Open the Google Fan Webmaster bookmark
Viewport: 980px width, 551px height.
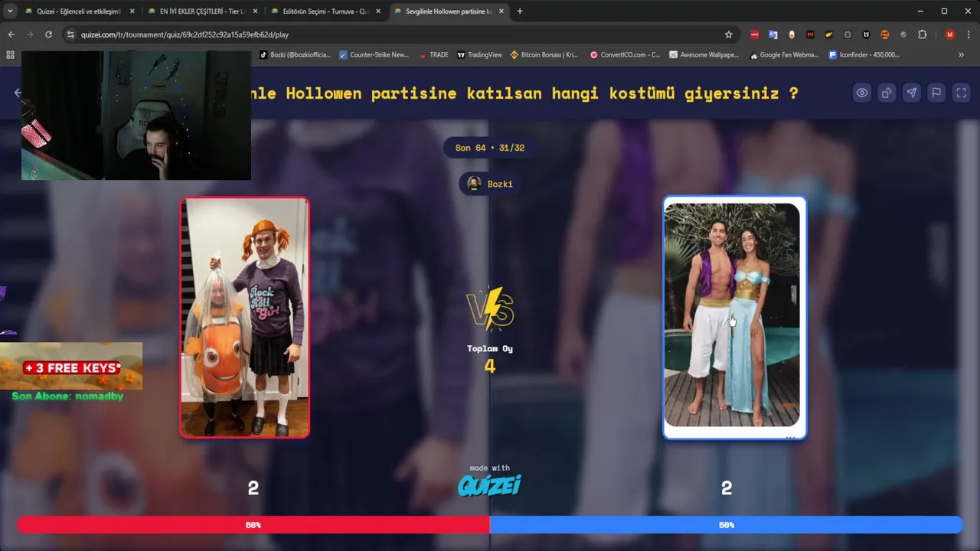(784, 55)
